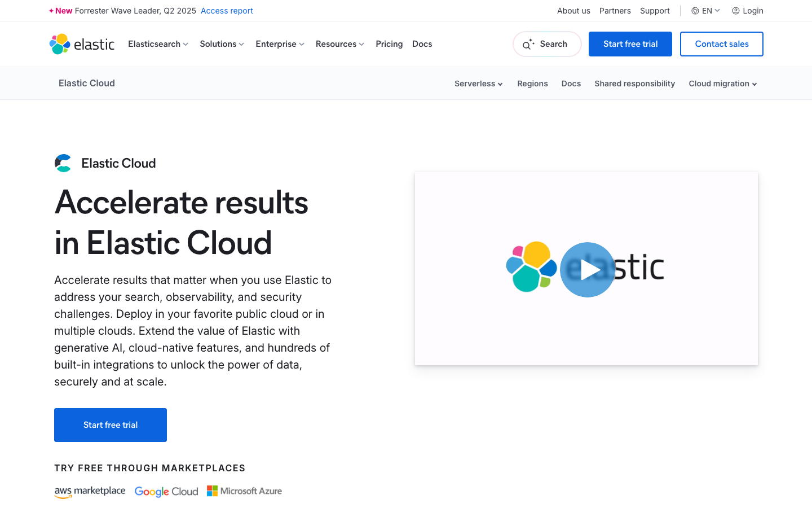812x508 pixels.
Task: Open Pricing in main navigation
Action: tap(389, 44)
